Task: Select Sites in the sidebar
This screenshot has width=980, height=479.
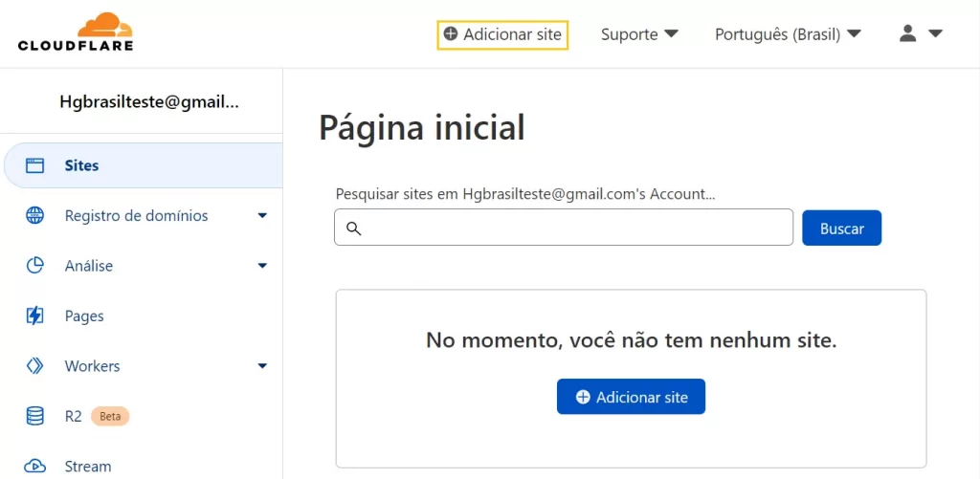Action: tap(82, 165)
